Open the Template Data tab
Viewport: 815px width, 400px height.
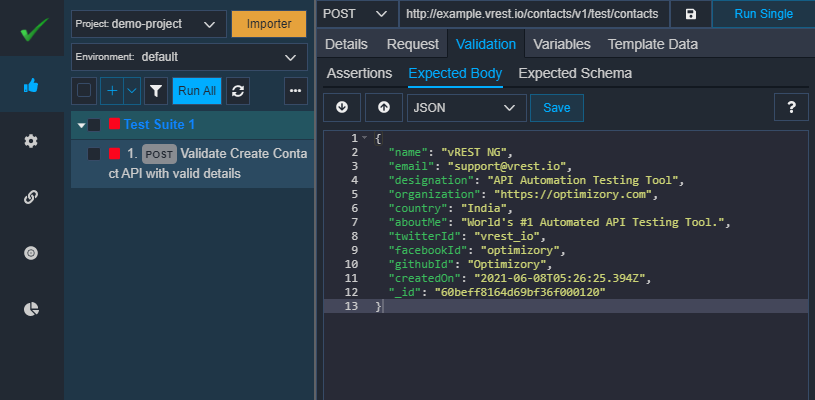[653, 44]
